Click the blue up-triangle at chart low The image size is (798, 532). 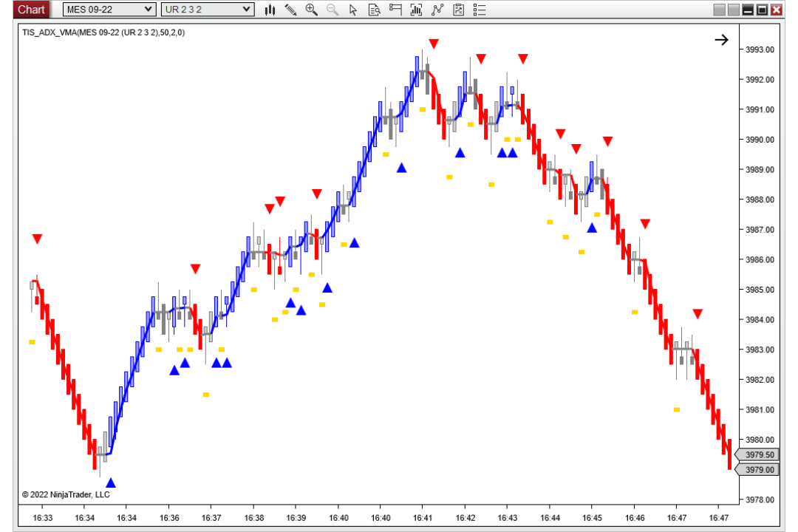[110, 482]
